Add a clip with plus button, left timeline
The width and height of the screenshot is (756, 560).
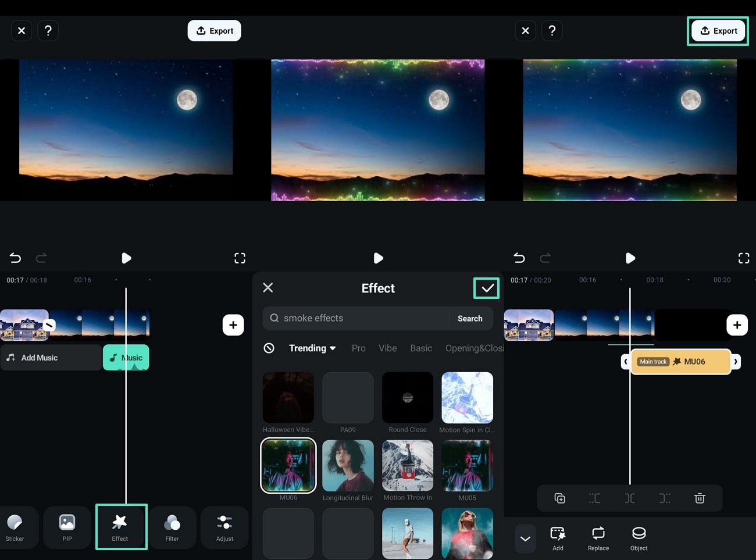(233, 325)
